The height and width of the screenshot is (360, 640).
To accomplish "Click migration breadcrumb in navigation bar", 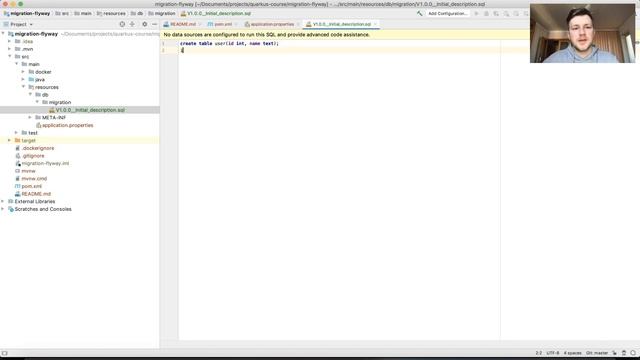I will point(162,13).
